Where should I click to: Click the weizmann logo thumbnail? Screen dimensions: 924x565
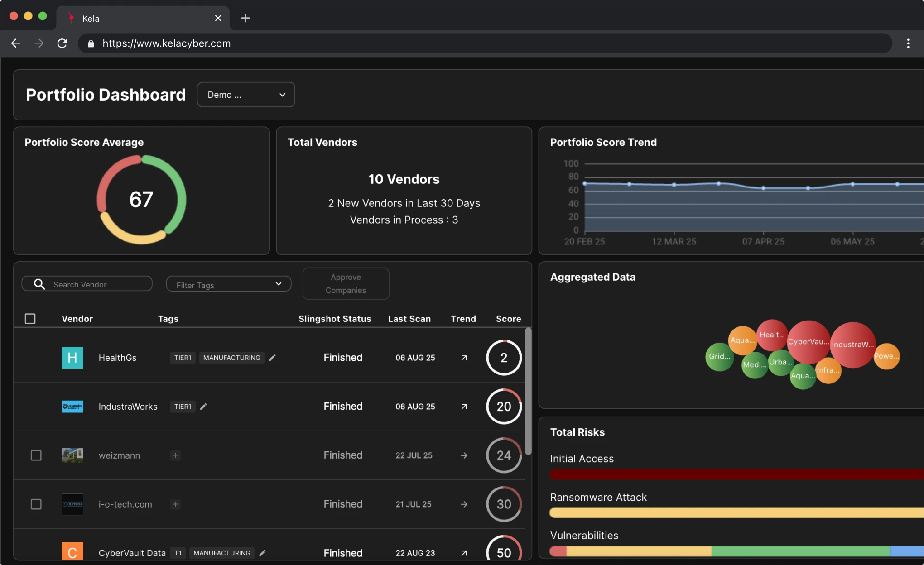[72, 455]
